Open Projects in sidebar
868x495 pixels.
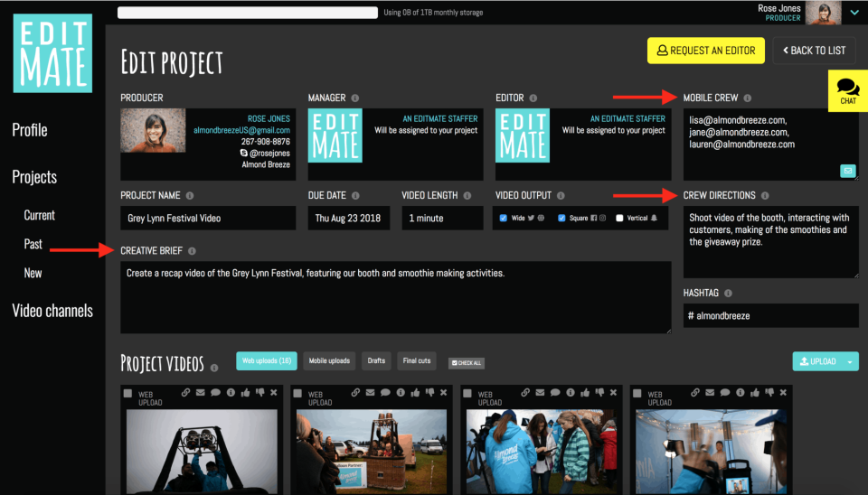click(x=34, y=177)
